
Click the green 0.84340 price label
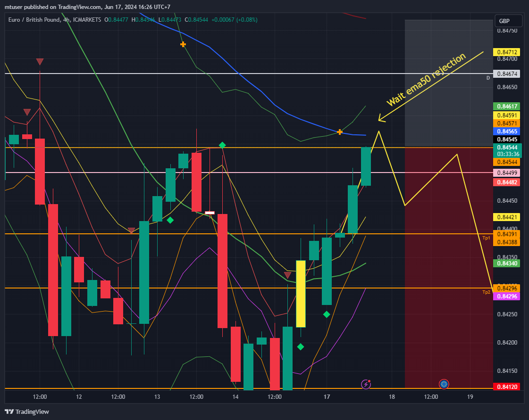507,263
